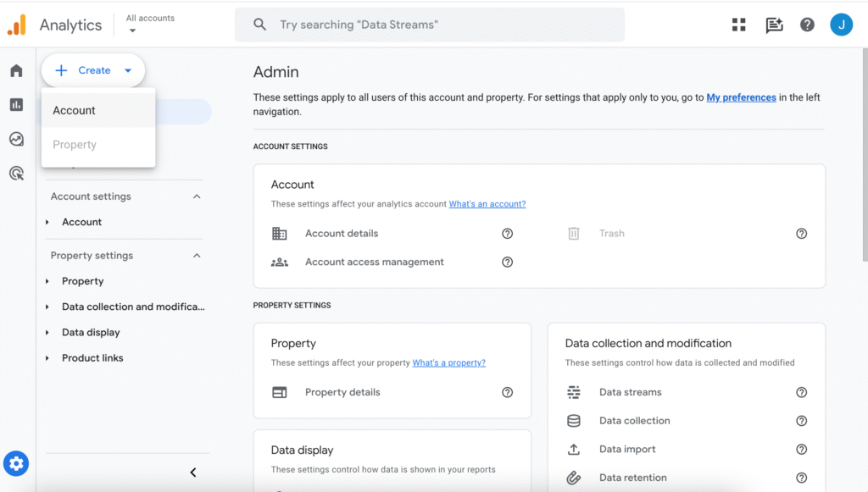
Task: Expand the Account tree item
Action: point(47,222)
